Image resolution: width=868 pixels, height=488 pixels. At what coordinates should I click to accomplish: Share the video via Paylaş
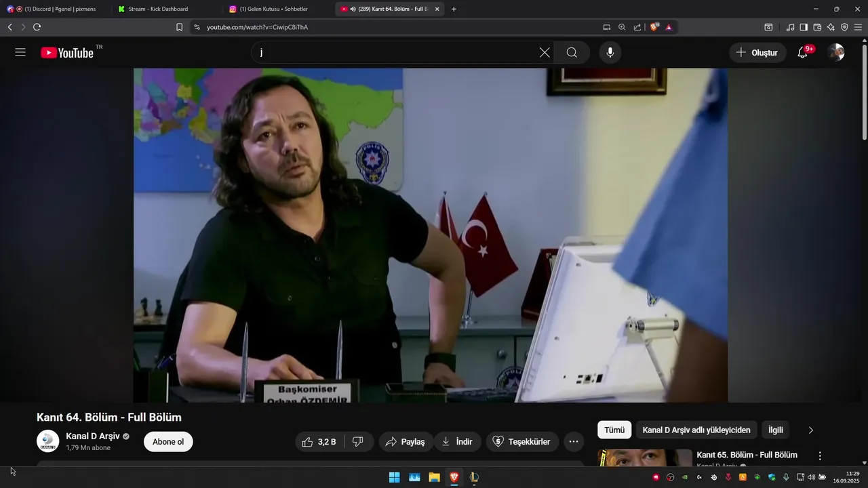406,442
